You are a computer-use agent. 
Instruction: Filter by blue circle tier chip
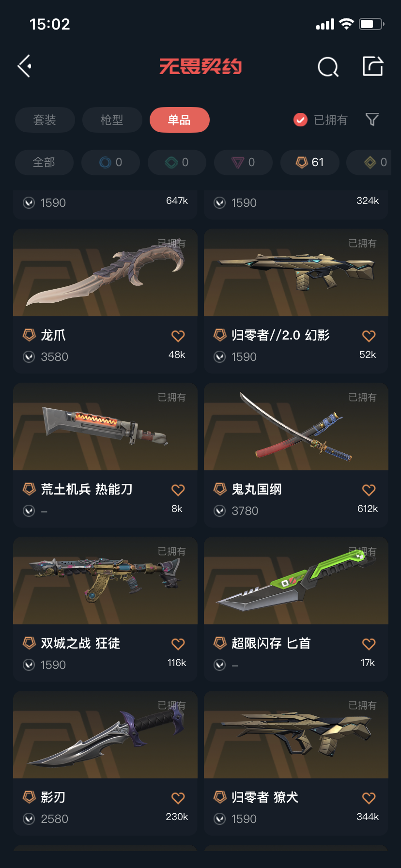click(110, 162)
